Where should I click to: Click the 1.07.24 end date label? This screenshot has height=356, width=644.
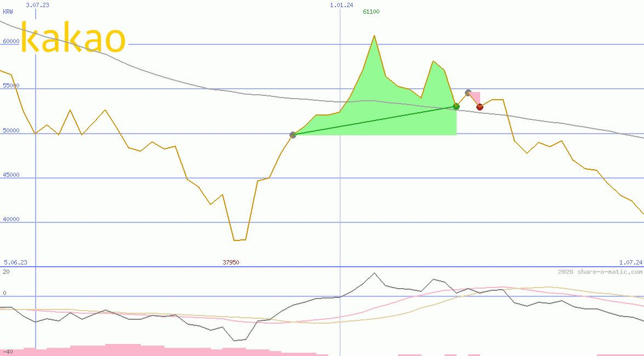(631, 262)
